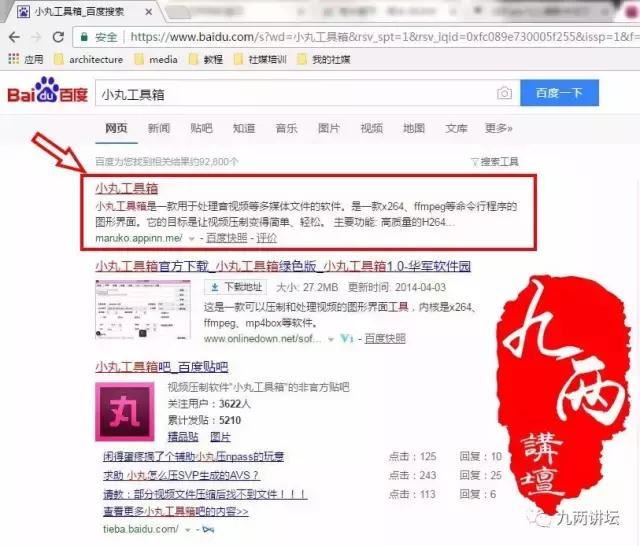Open post 闲得蛋疼搞了个辅助小丸压npass的玩意

tap(193, 456)
